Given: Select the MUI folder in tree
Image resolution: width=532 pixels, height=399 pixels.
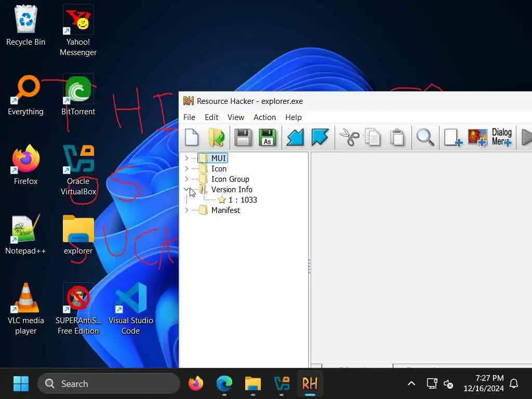Looking at the screenshot, I should pos(213,158).
